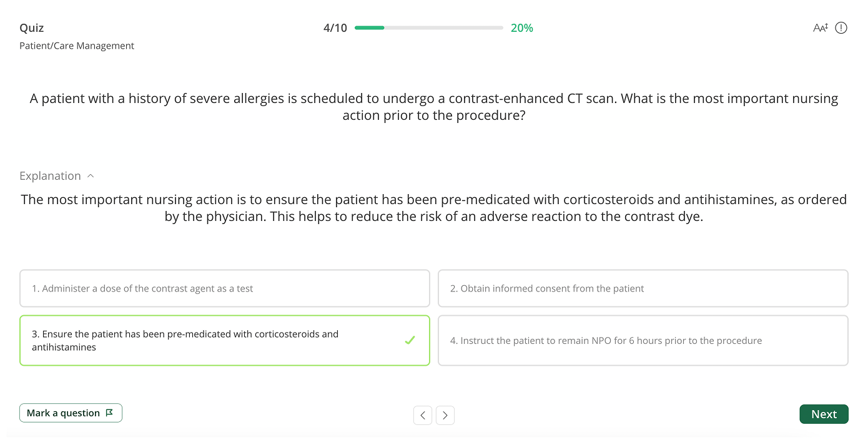Click the flag icon beside Mark a question

pos(109,413)
